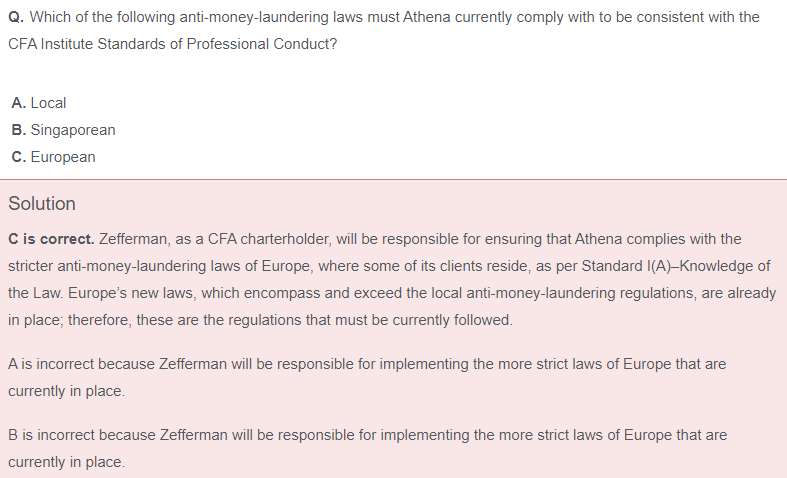
Task: Click the 'A is incorrect because' paragraph start
Action: click(x=81, y=364)
